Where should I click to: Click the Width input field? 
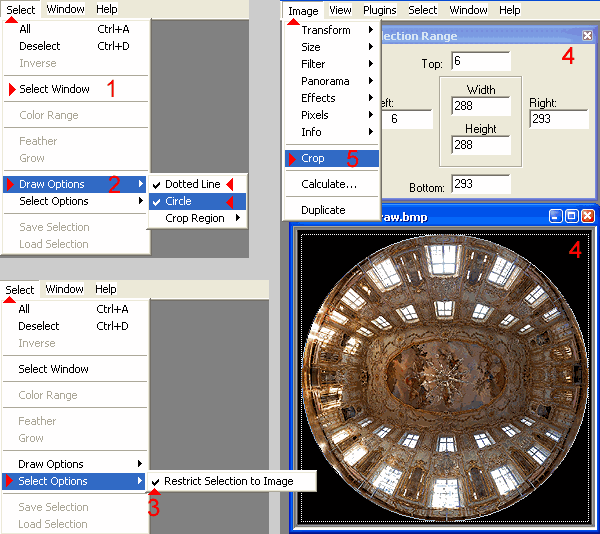(480, 106)
